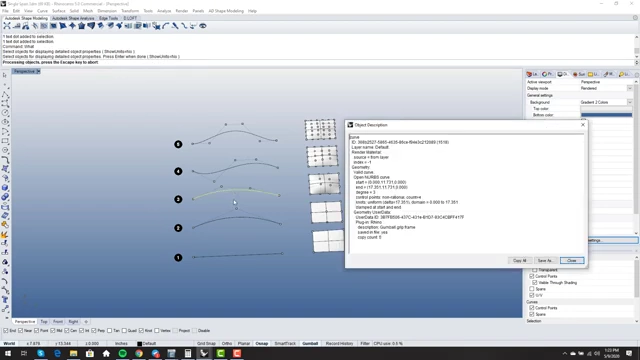Toggle the Knot object snap checkbox
640x360 pixels.
click(x=141, y=331)
